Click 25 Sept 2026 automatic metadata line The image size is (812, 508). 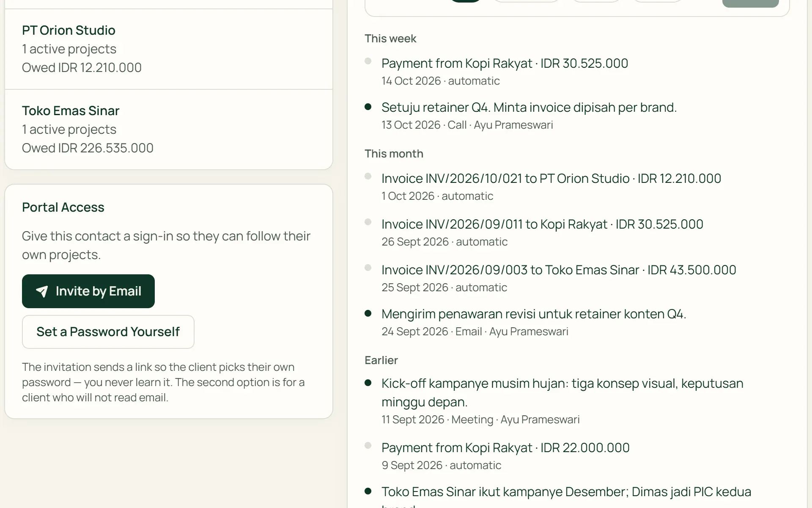coord(444,288)
